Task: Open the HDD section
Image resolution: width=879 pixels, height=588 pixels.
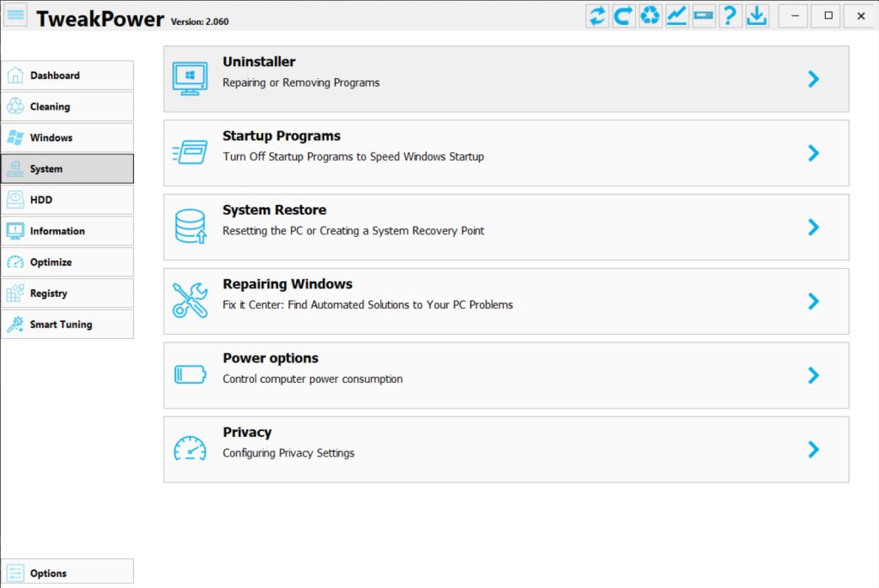Action: 67,199
